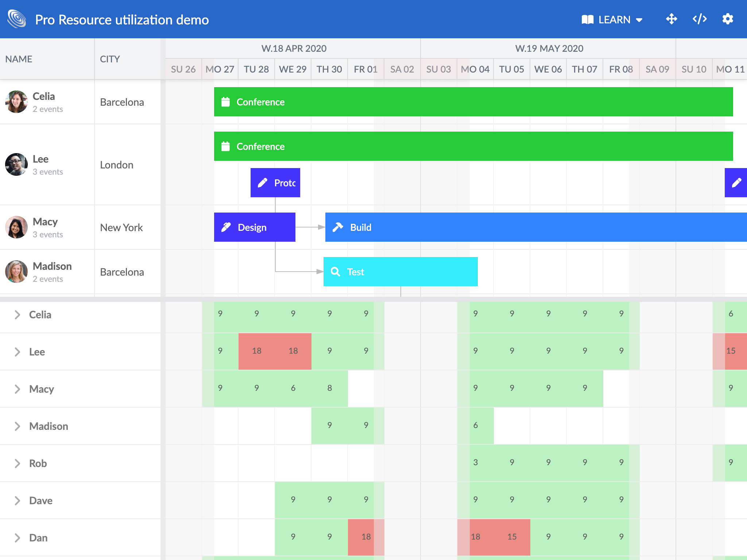Viewport: 747px width, 560px height.
Task: Click Macy's avatar thumbnail
Action: tap(16, 227)
